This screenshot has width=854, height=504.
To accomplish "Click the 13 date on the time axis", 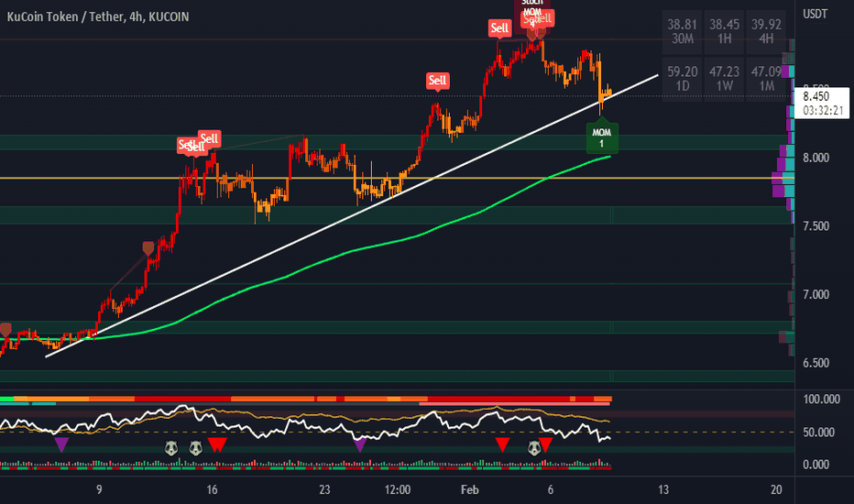I will [662, 490].
